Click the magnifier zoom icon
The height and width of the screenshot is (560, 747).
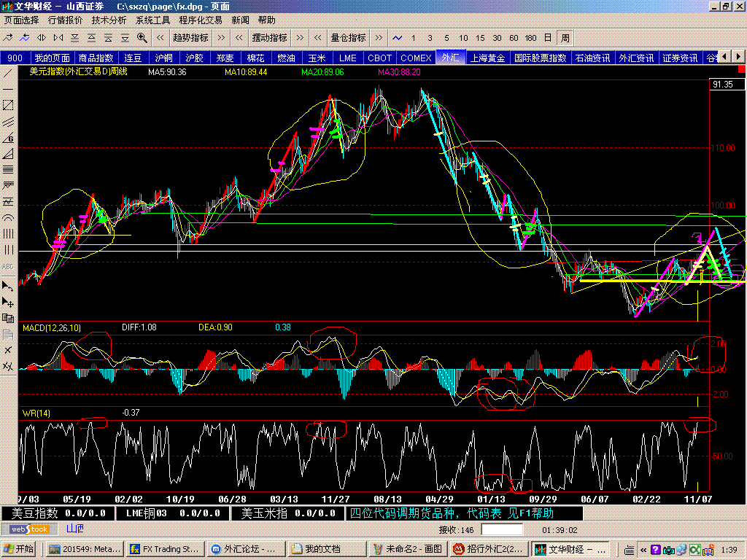[142, 37]
